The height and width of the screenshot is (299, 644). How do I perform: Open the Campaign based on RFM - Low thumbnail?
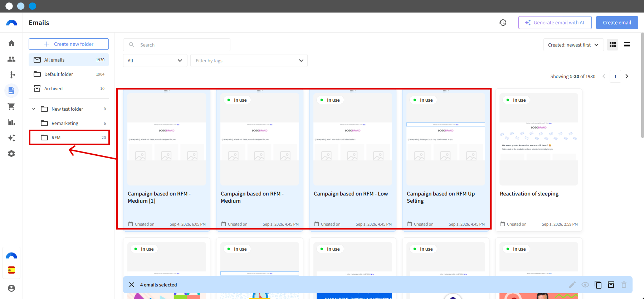tap(353, 139)
